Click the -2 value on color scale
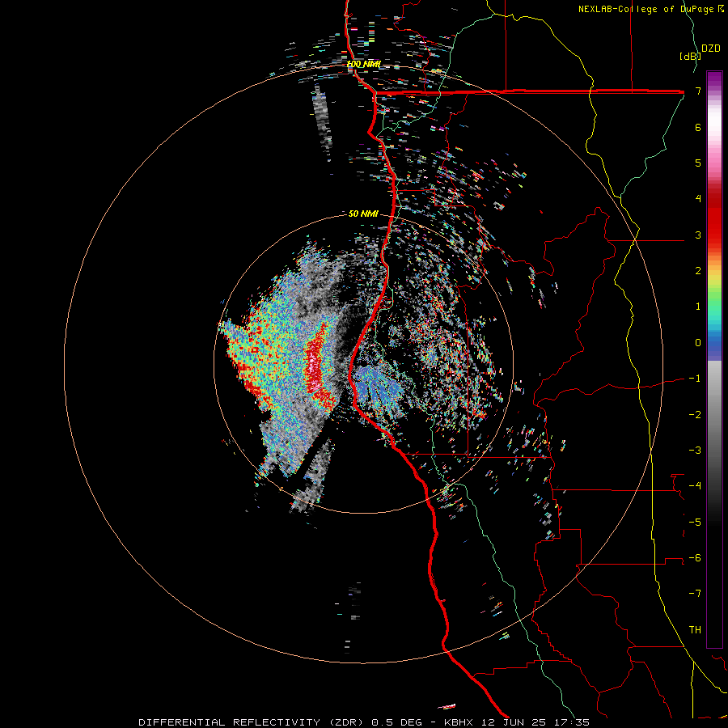The image size is (728, 728). click(x=695, y=414)
